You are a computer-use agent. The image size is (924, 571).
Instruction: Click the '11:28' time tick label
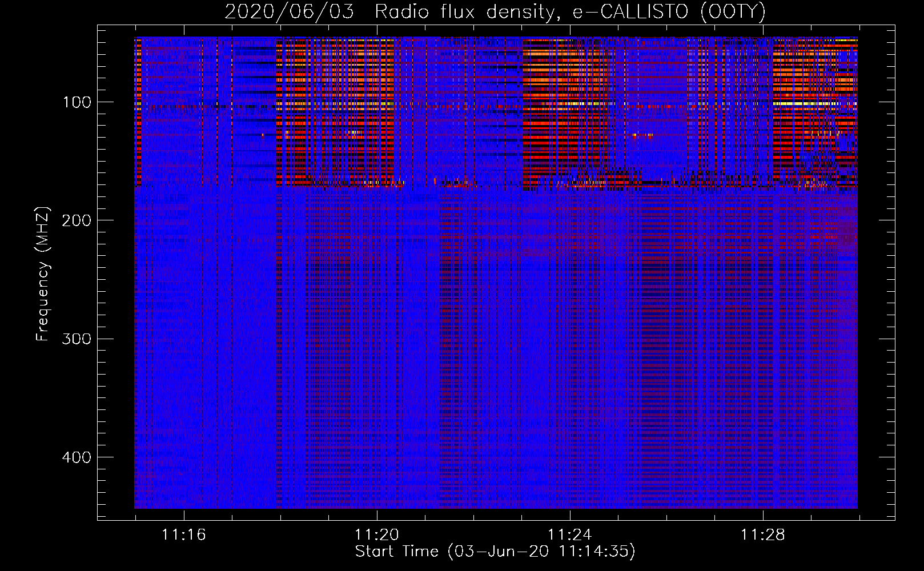point(762,535)
